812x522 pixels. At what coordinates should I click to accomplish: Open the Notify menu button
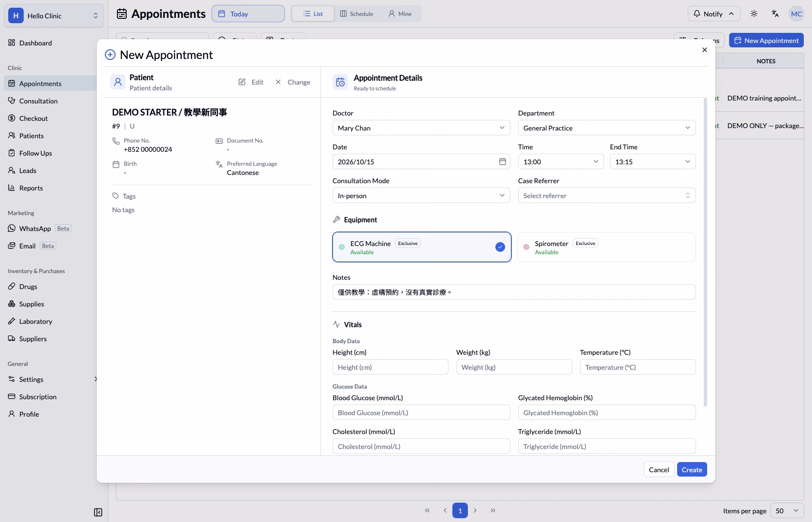(713, 14)
